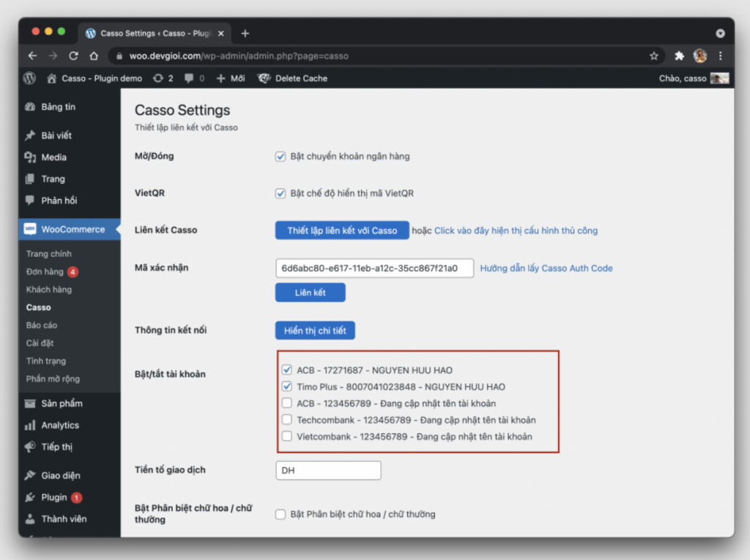Open Bảng tin dashboard menu
The width and height of the screenshot is (750, 560).
coord(58,107)
